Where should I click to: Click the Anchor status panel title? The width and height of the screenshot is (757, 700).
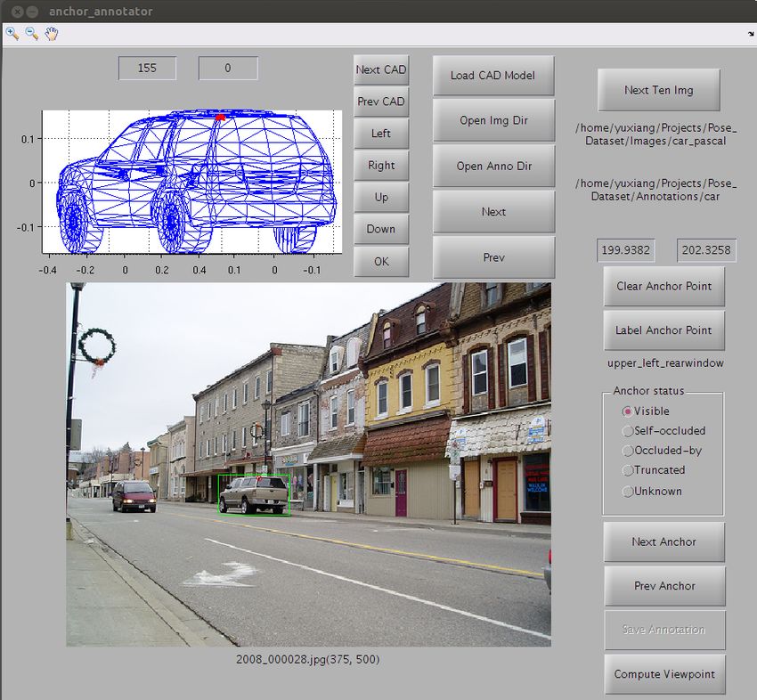pyautogui.click(x=648, y=391)
